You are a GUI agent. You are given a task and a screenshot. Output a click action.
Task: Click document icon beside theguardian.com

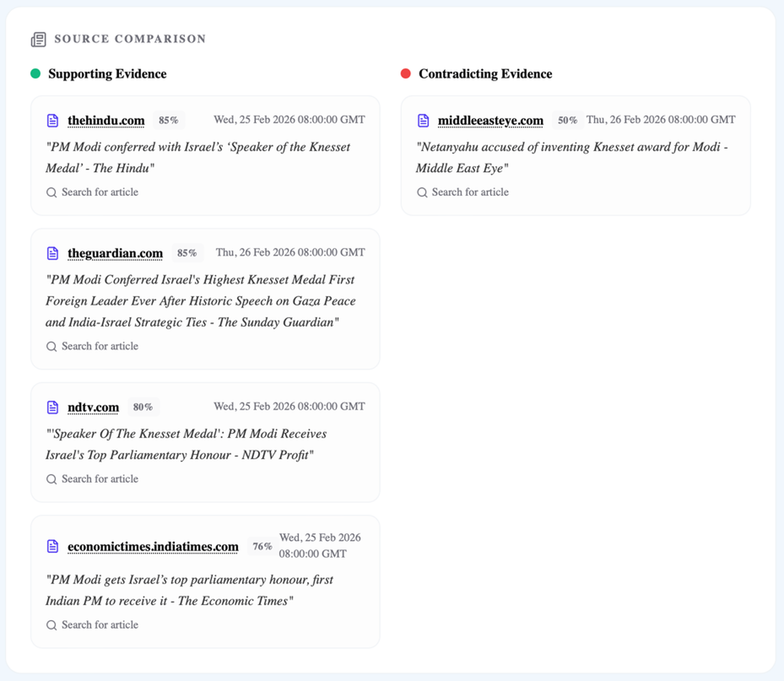52,253
